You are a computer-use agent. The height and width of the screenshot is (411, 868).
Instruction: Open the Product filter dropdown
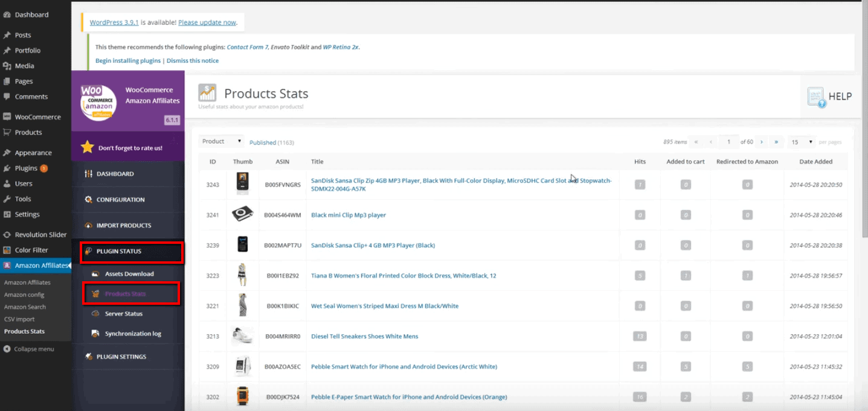(x=221, y=141)
